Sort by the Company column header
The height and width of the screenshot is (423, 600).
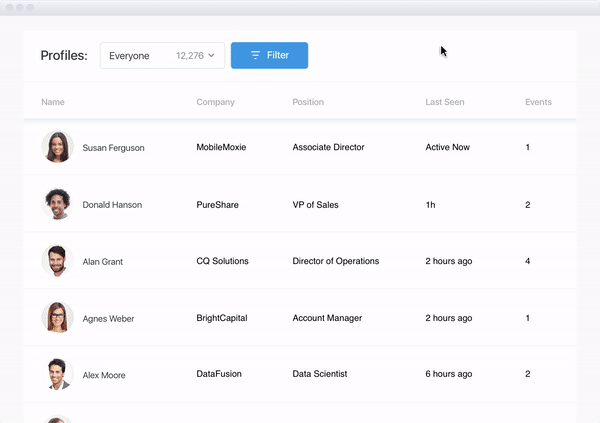[215, 102]
